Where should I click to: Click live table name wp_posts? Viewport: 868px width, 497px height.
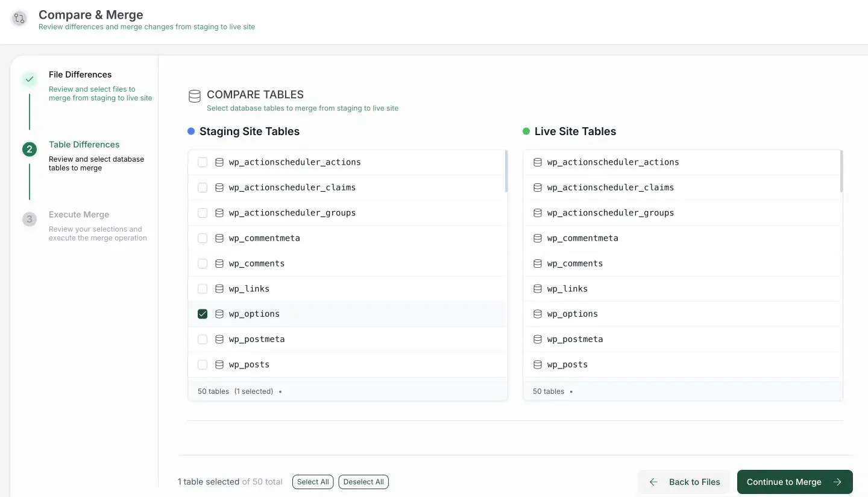[567, 365]
